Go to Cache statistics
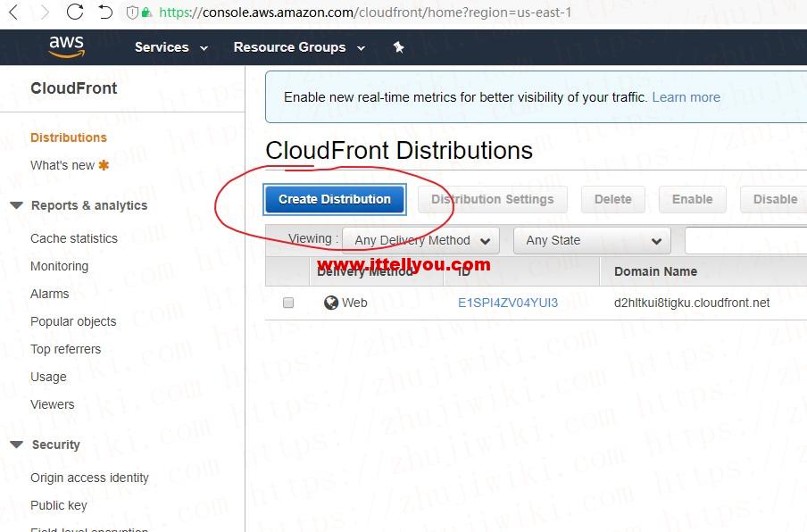The image size is (807, 532). (74, 238)
